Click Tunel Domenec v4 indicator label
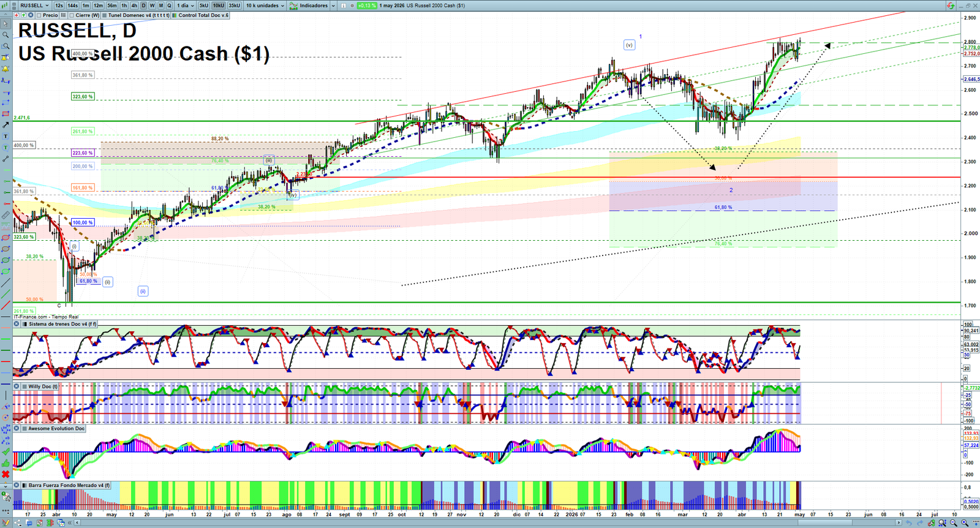The height and width of the screenshot is (528, 980). (x=138, y=15)
